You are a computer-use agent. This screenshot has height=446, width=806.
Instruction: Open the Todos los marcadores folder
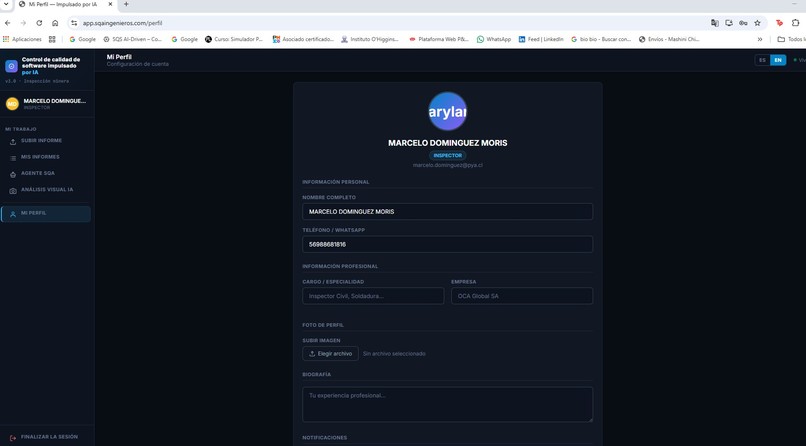click(791, 39)
